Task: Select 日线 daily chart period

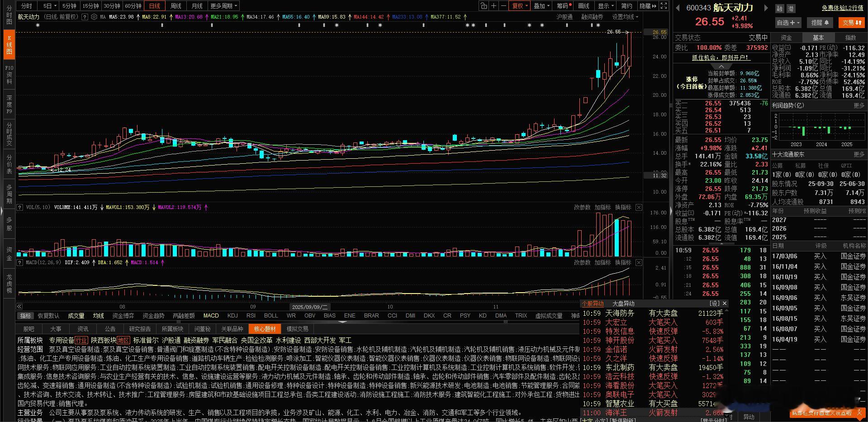Action: (155, 6)
